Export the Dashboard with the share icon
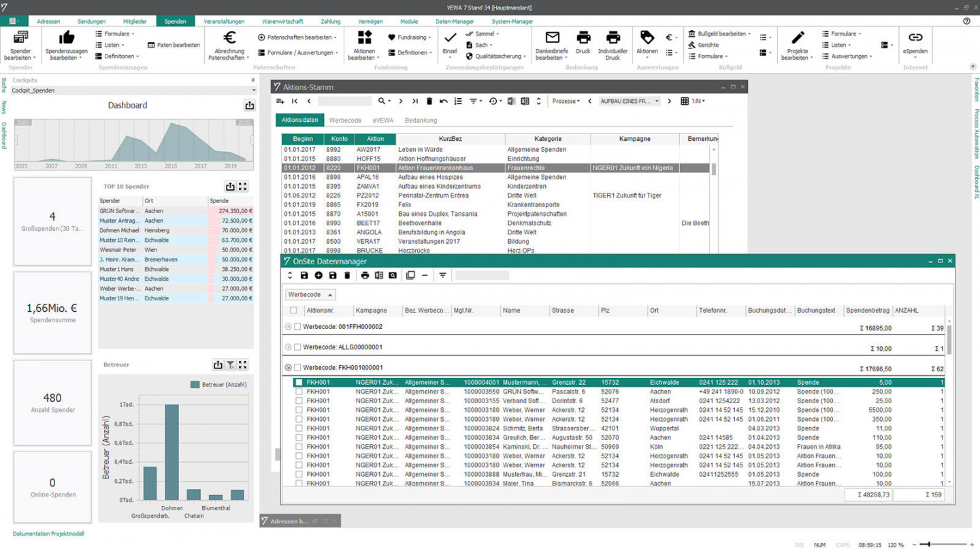 click(x=249, y=105)
